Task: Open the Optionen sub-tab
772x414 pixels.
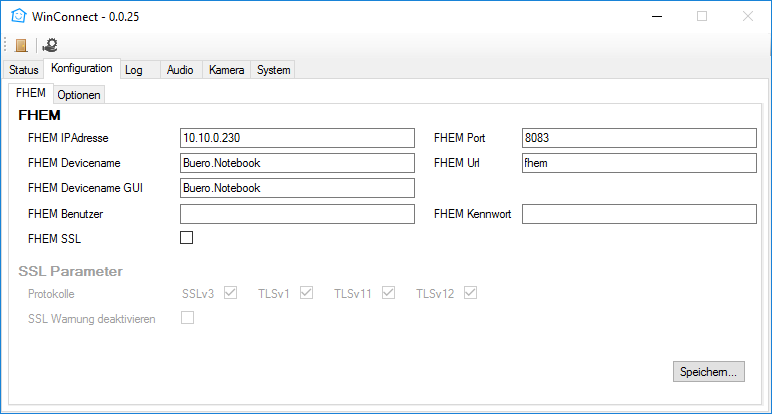Action: pos(79,95)
